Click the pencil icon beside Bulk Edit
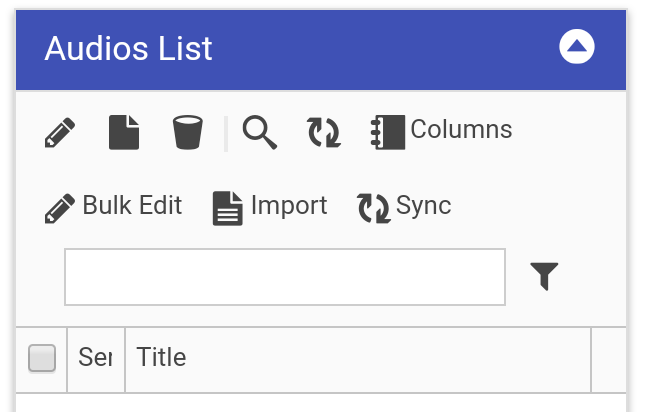Viewport: 648px width, 412px height. (x=60, y=208)
